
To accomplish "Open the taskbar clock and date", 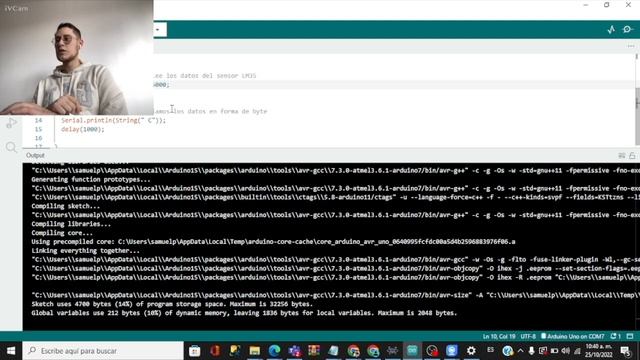I will 599,351.
